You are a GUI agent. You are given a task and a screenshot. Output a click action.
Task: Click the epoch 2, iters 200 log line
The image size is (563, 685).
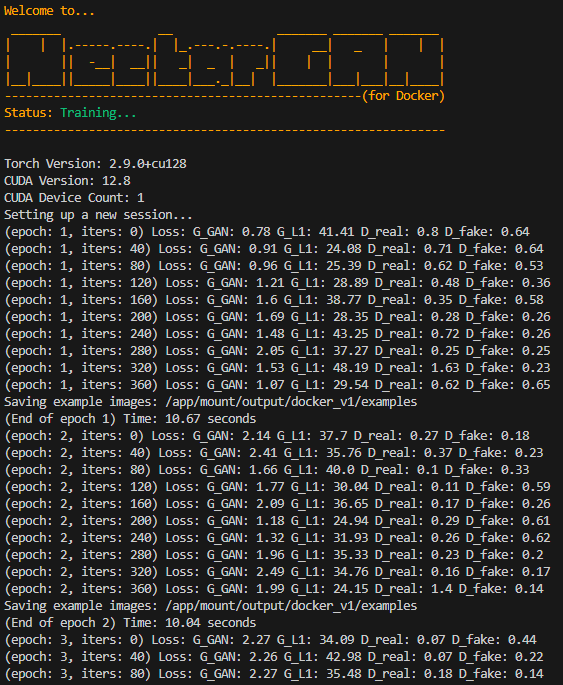point(277,521)
